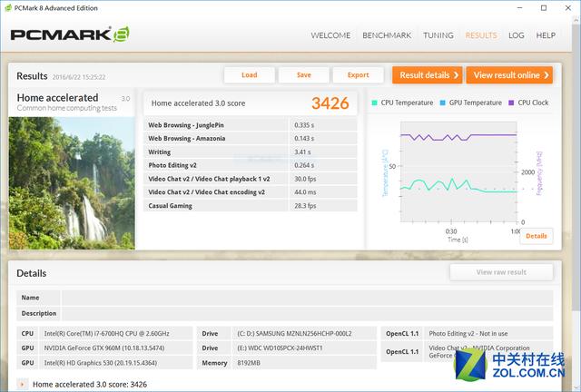Viewport: 581px width, 392px height.
Task: Click the chart Details button
Action: pyautogui.click(x=537, y=236)
